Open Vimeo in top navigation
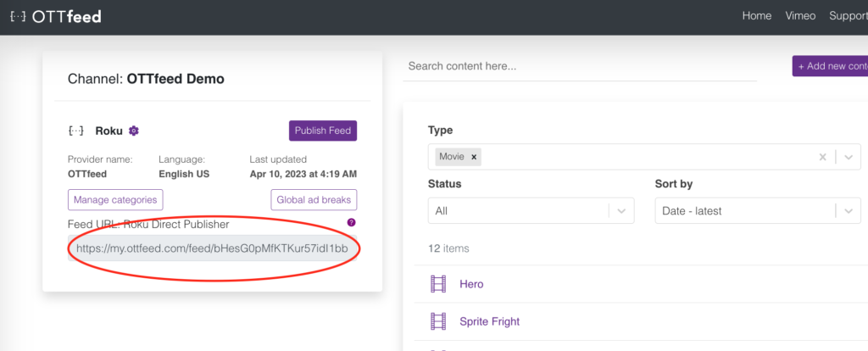The width and height of the screenshot is (868, 351). 800,16
